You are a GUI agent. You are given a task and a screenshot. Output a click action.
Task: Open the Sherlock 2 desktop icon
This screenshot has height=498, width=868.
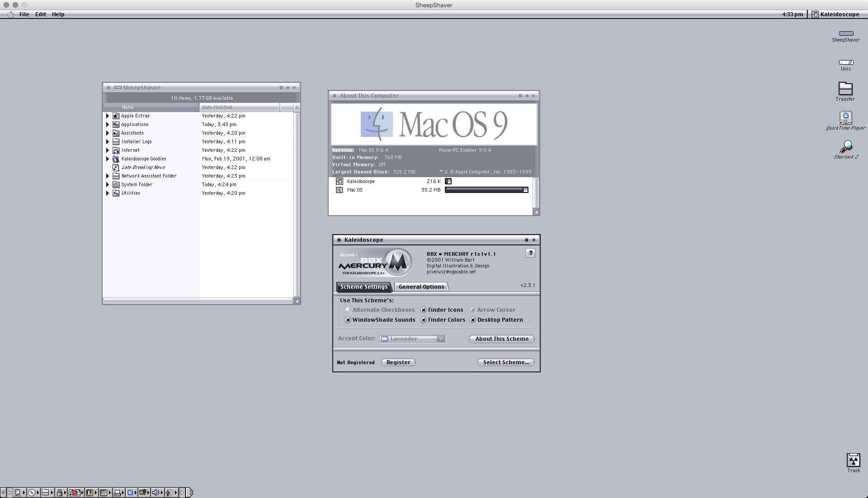click(845, 147)
